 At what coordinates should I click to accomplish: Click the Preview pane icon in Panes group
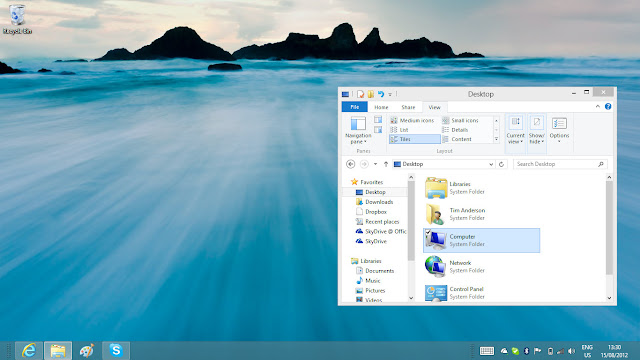378,120
